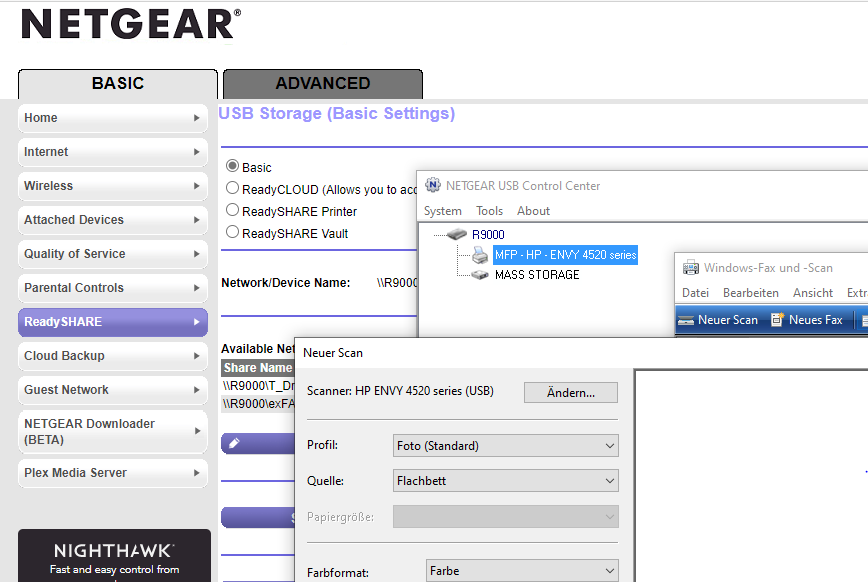Click the NETGEAR USB Control Center app icon
Screen dimensions: 868x582
click(x=432, y=185)
